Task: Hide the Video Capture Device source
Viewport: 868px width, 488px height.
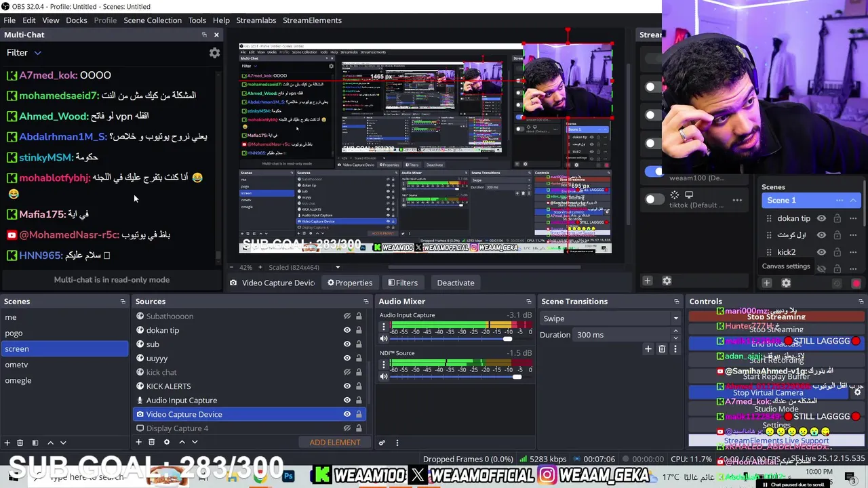Action: point(347,414)
